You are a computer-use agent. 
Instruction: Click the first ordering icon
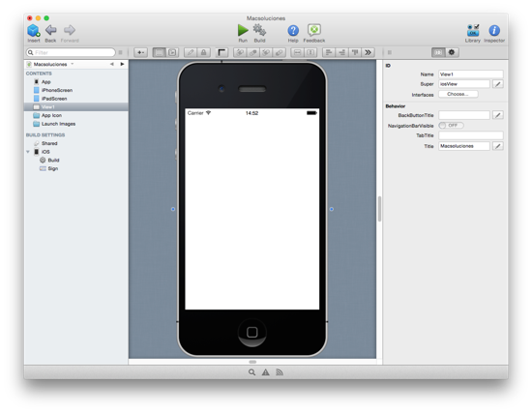(240, 52)
